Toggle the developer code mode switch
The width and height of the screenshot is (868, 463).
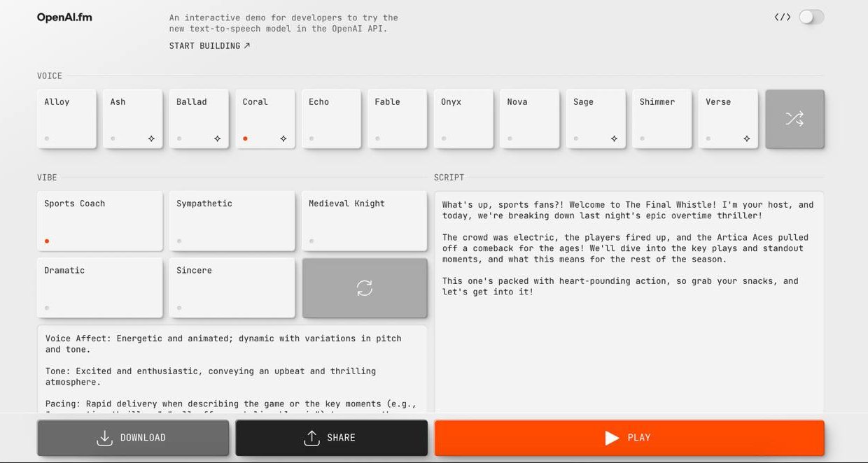click(811, 17)
